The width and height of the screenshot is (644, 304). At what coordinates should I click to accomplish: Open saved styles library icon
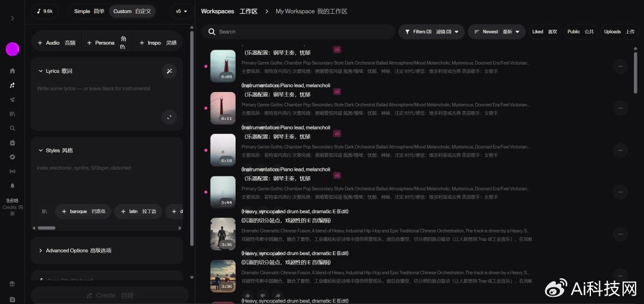tap(44, 211)
